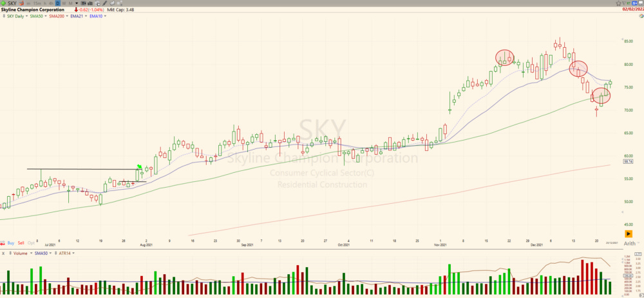
Task: Open the chart color palette icon
Action: tap(641, 16)
